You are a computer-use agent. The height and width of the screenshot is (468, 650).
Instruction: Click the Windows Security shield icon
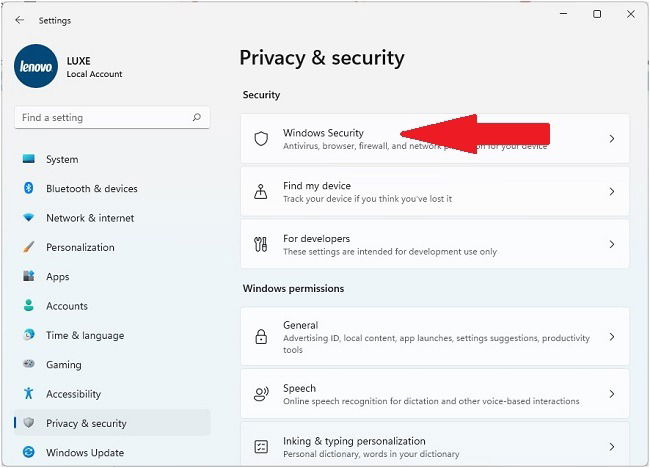click(261, 139)
